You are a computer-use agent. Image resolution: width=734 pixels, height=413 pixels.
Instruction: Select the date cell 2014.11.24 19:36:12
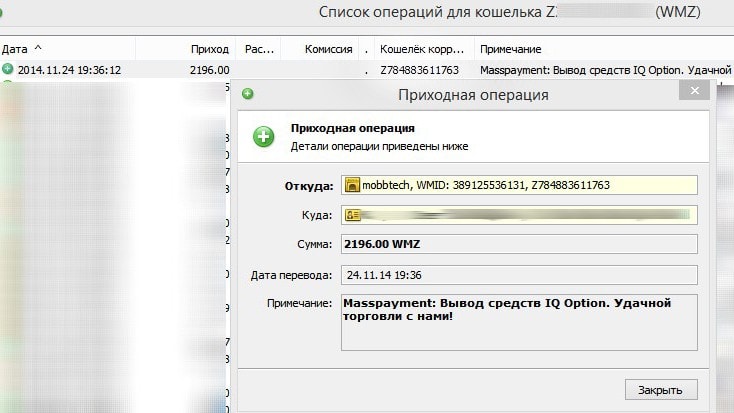pyautogui.click(x=69, y=70)
